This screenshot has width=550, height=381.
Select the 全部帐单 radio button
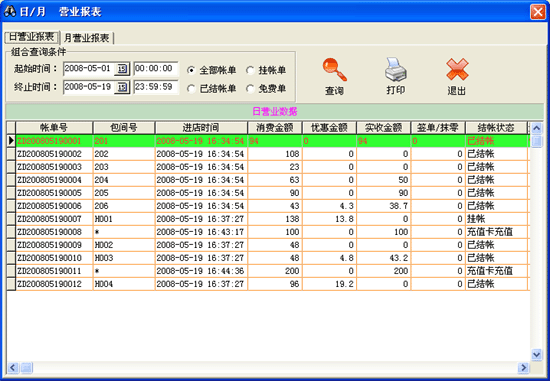coord(191,70)
